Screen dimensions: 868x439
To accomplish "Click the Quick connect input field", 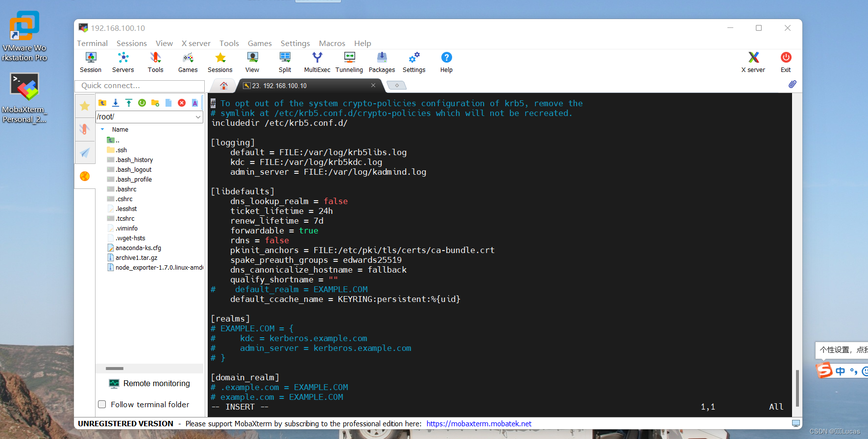I will click(140, 86).
